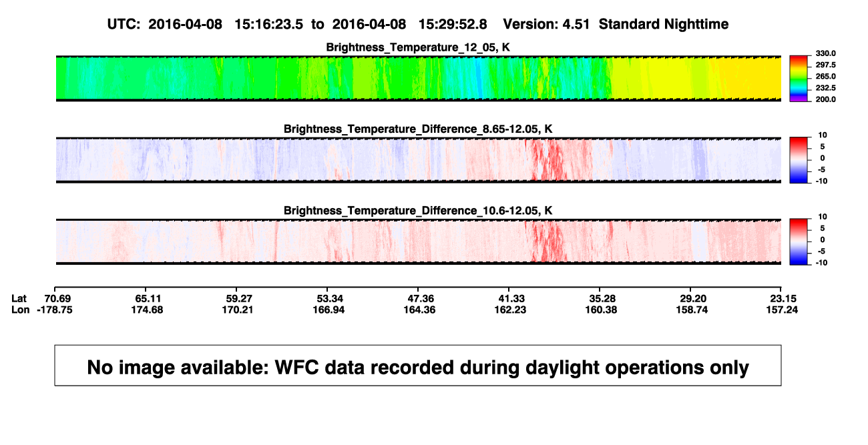Viewport: 868px width, 445px height.
Task: Click the 265.0 color scale label
Action: coord(825,76)
